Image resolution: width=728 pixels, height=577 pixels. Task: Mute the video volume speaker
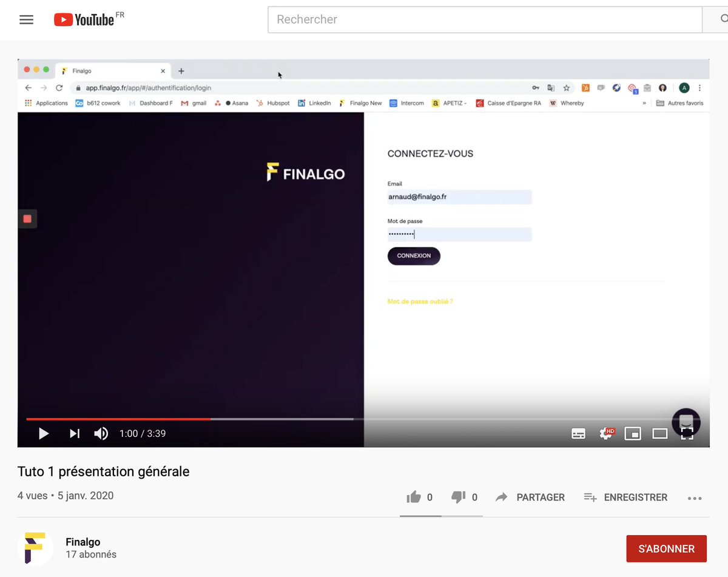coord(101,433)
